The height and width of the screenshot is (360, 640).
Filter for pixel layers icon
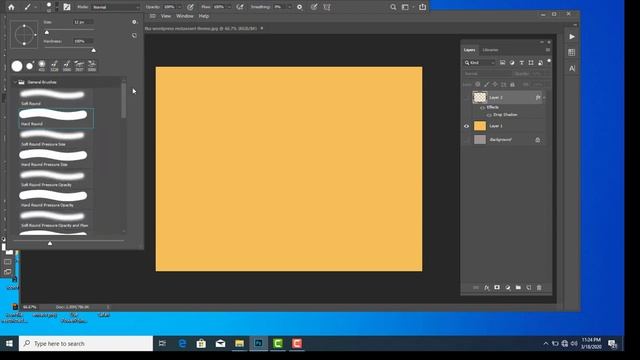(502, 63)
